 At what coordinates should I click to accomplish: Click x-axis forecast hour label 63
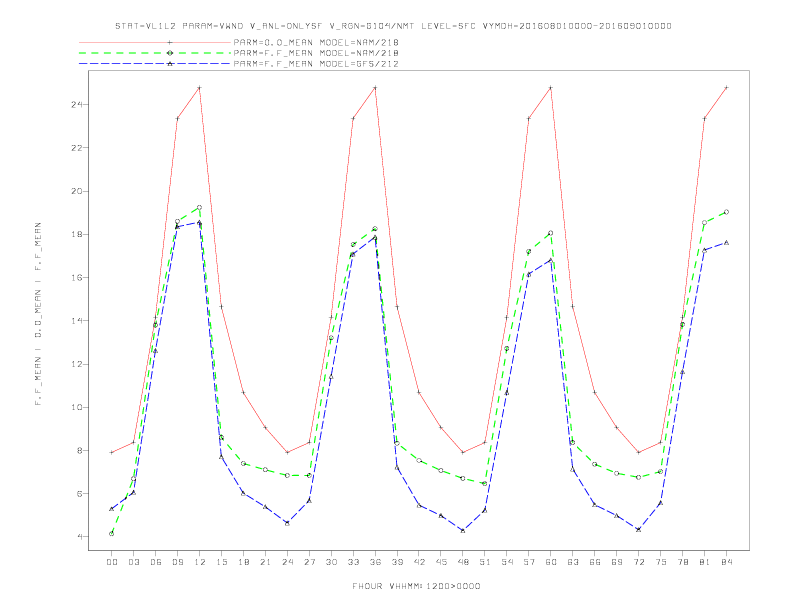click(573, 562)
